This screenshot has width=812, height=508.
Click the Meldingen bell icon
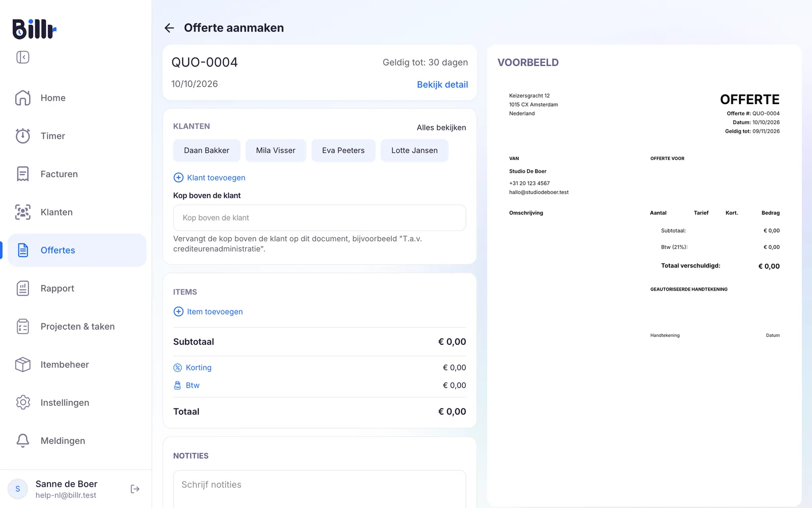(23, 440)
